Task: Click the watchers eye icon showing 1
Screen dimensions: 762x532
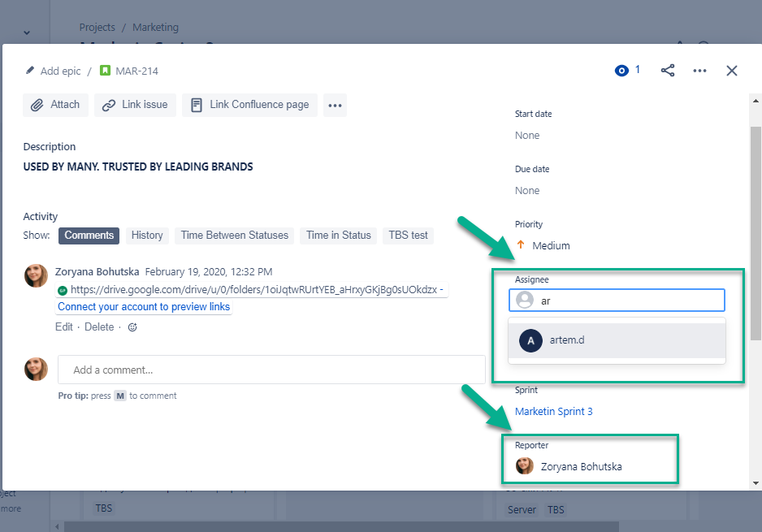Action: tap(621, 71)
